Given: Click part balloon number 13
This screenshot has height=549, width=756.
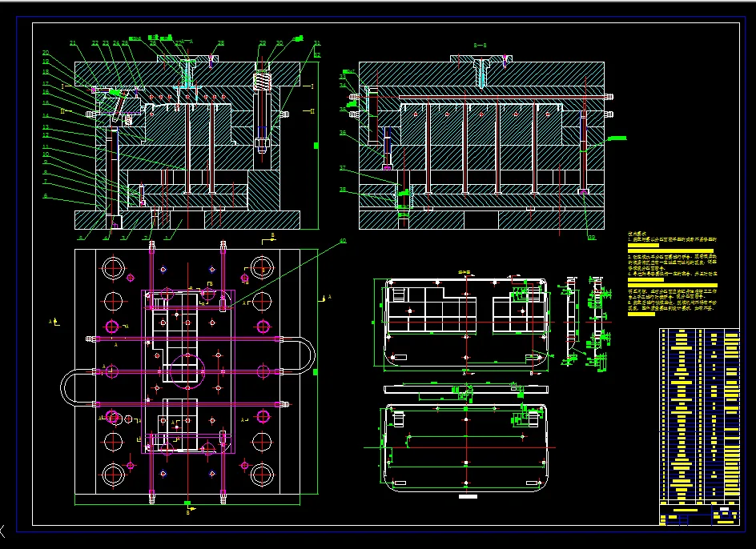Looking at the screenshot, I should coord(46,126).
